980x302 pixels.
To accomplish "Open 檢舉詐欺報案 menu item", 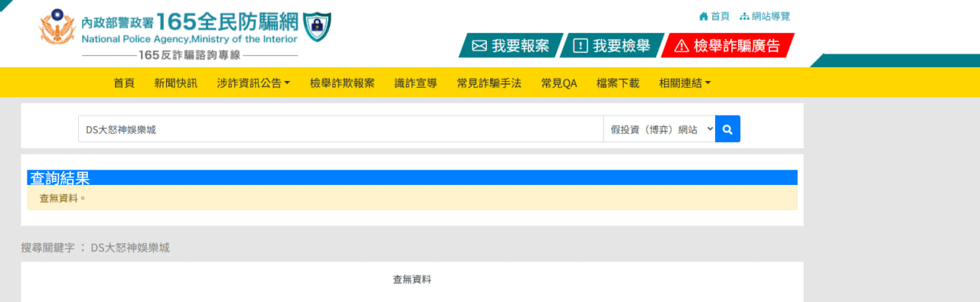I will click(342, 83).
